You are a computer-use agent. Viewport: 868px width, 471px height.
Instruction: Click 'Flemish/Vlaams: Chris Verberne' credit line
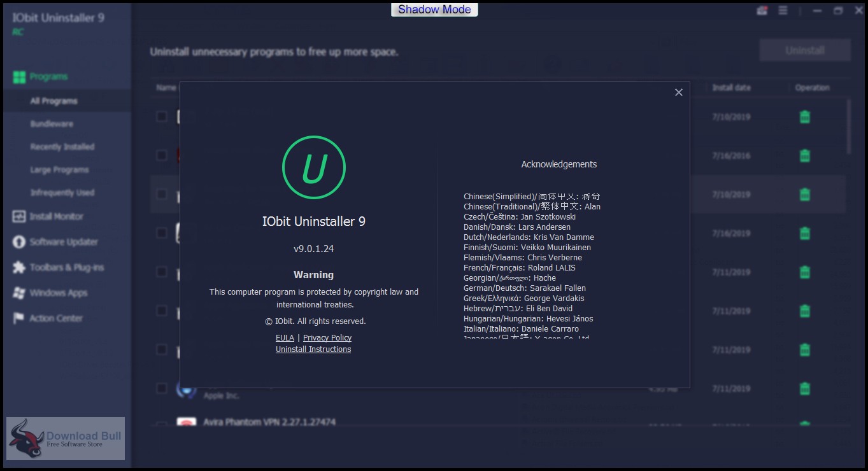point(523,258)
